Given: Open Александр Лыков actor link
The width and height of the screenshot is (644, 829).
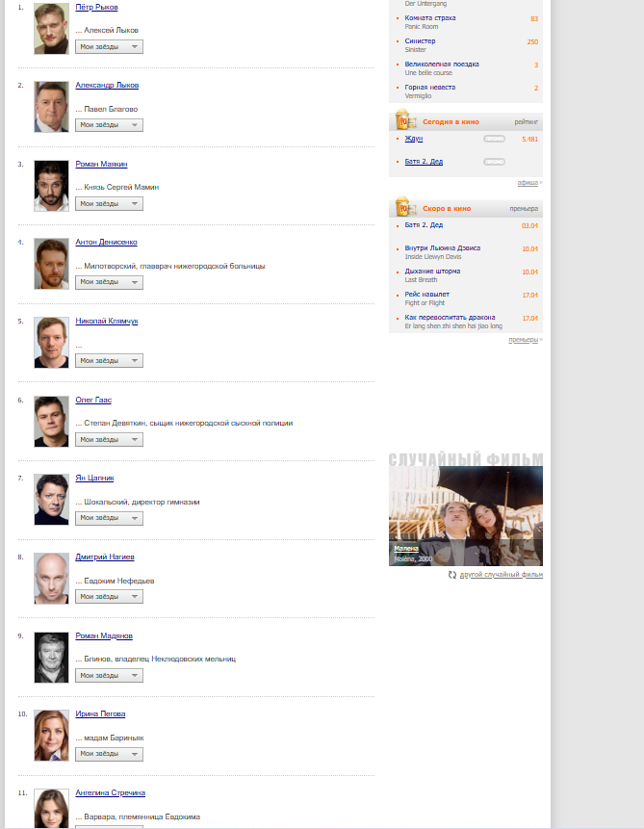Looking at the screenshot, I should point(107,85).
